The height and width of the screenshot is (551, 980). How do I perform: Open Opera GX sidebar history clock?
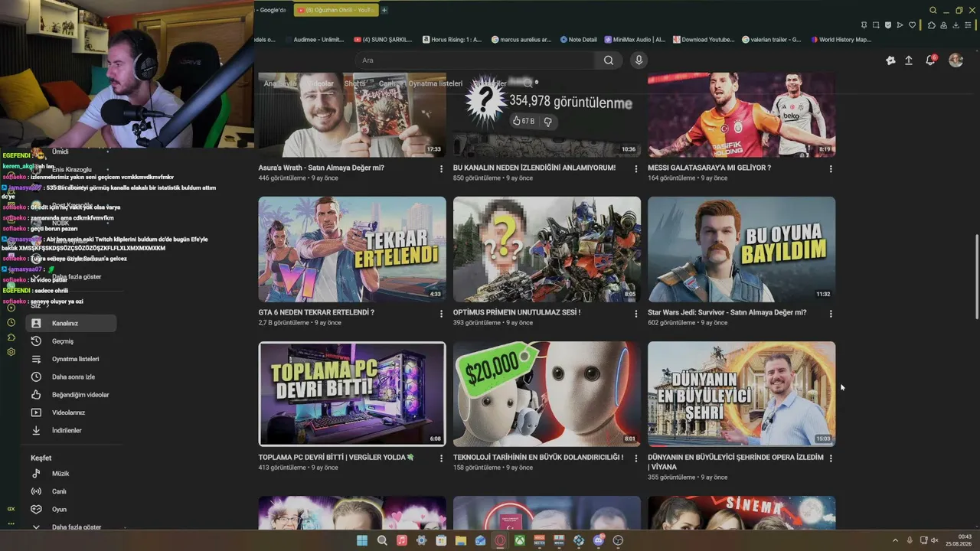[x=11, y=322]
